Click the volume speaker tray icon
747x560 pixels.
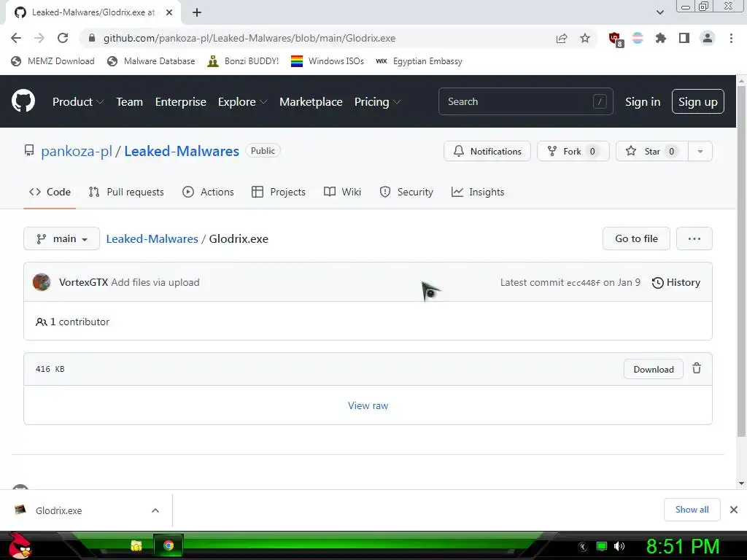point(619,546)
